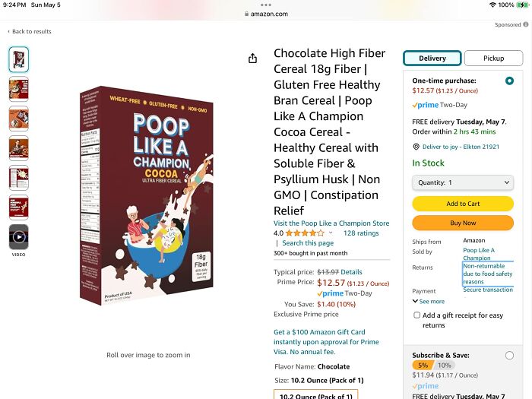Open the video thumbnail play icon
This screenshot has width=532, height=399.
tap(19, 236)
